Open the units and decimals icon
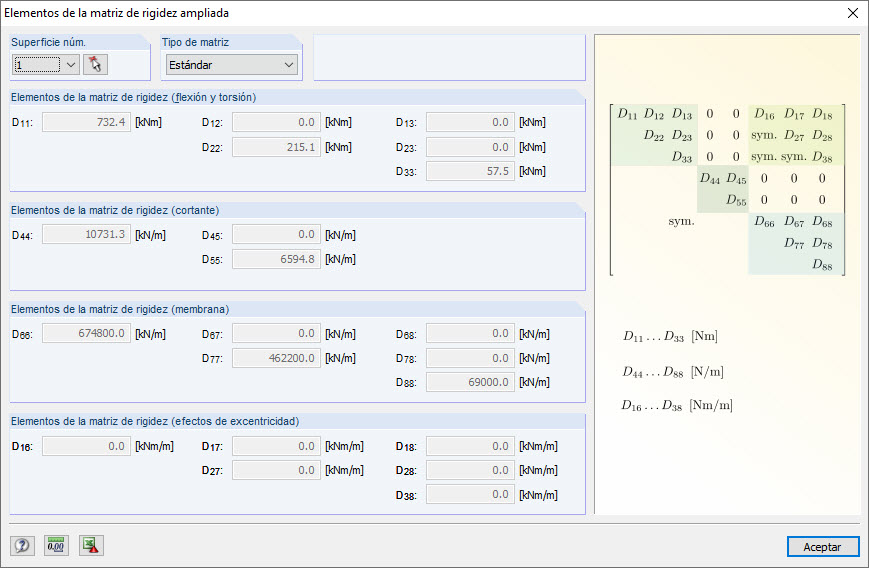869x568 pixels. tap(56, 545)
